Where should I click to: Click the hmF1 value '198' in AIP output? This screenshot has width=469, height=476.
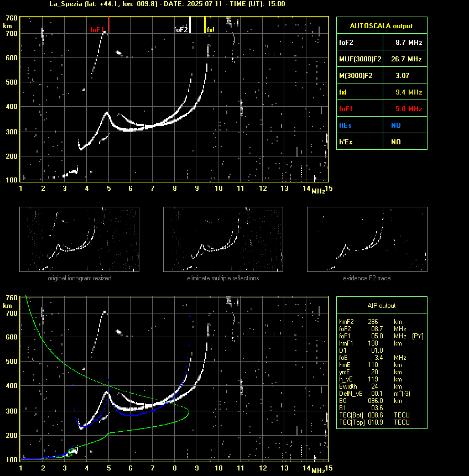[x=373, y=343]
